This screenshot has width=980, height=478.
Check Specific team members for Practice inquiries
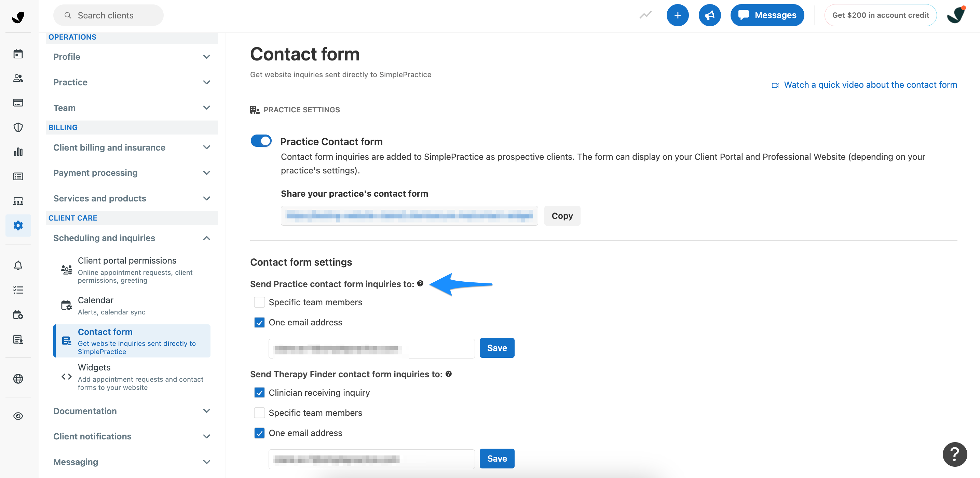pos(259,302)
